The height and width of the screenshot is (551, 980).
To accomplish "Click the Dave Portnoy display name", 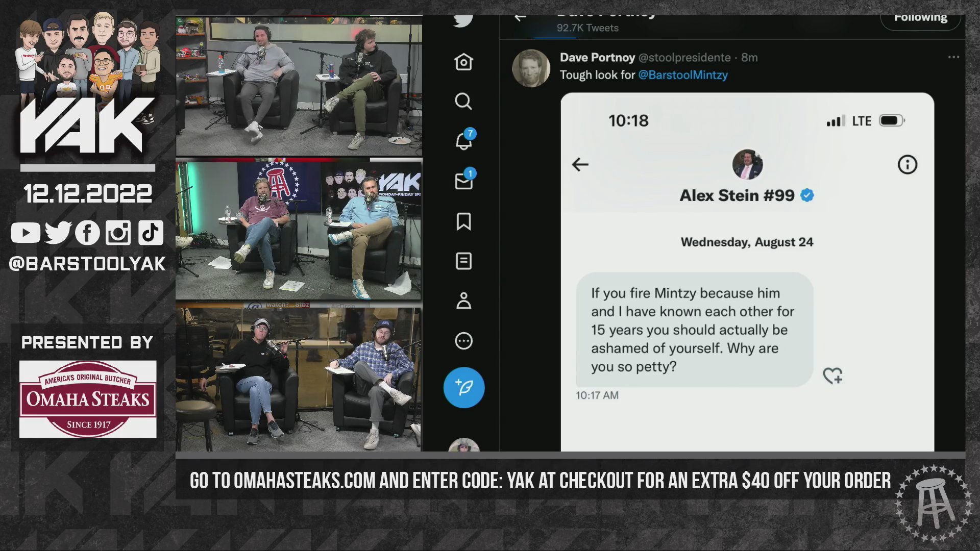I will click(597, 57).
